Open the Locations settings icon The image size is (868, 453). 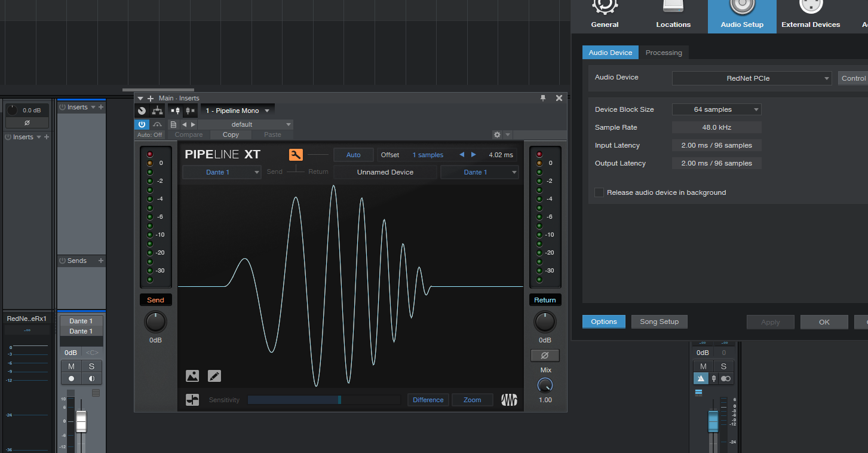pyautogui.click(x=673, y=6)
